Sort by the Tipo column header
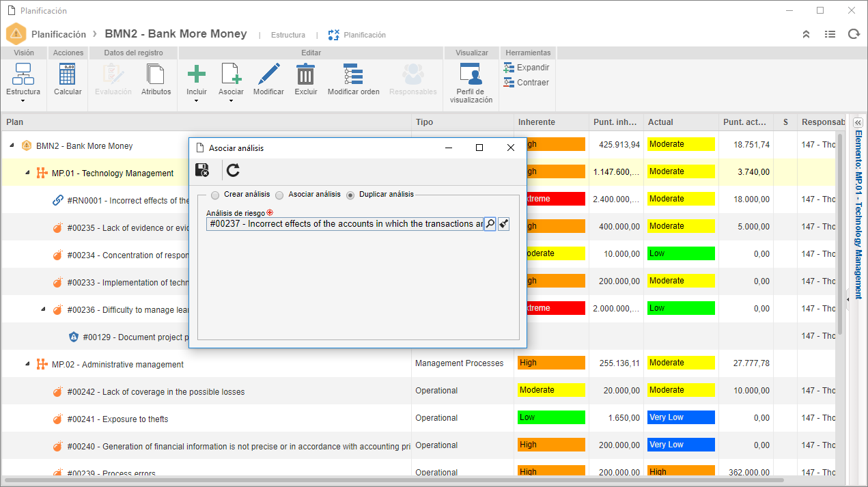This screenshot has height=487, width=868. 462,122
